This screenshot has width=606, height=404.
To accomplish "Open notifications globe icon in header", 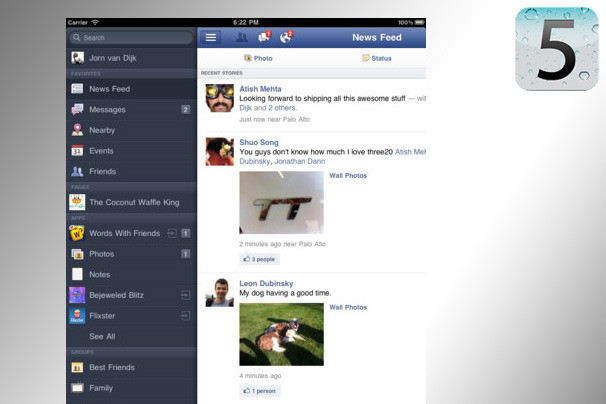I will pos(286,37).
